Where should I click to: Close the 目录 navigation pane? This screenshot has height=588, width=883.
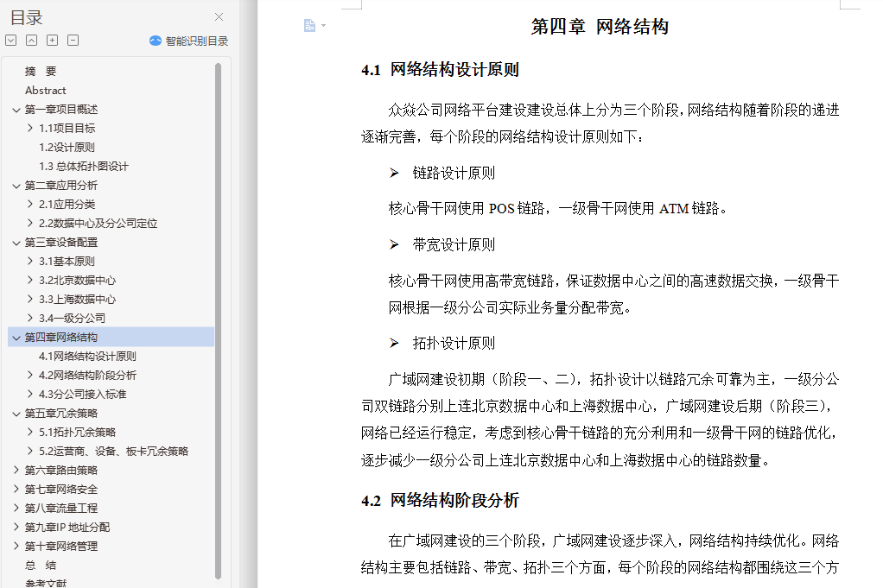tap(219, 17)
